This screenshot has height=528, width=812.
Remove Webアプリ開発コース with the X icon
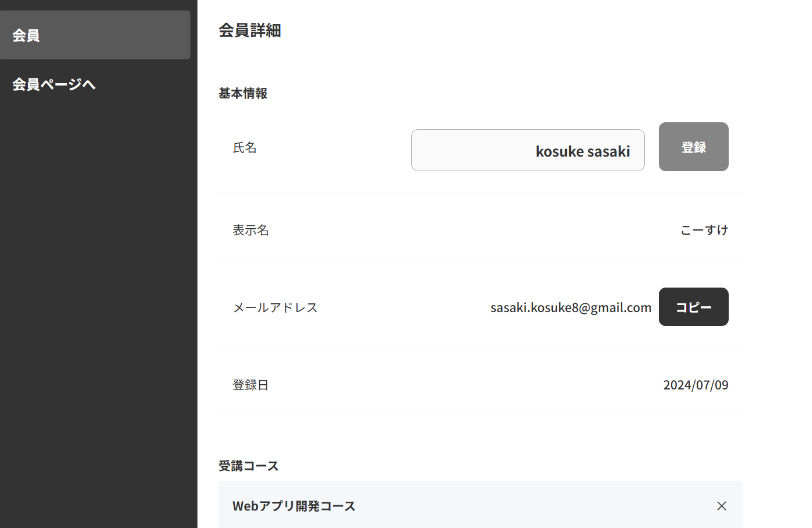[x=721, y=506]
